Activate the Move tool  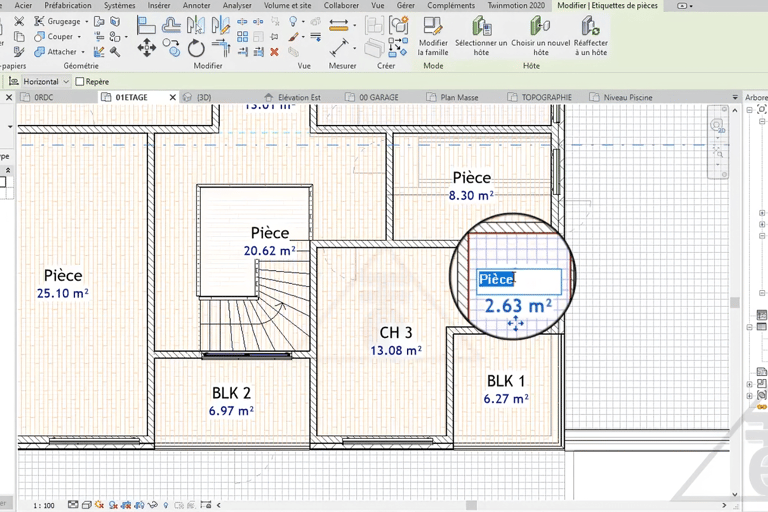[x=146, y=48]
